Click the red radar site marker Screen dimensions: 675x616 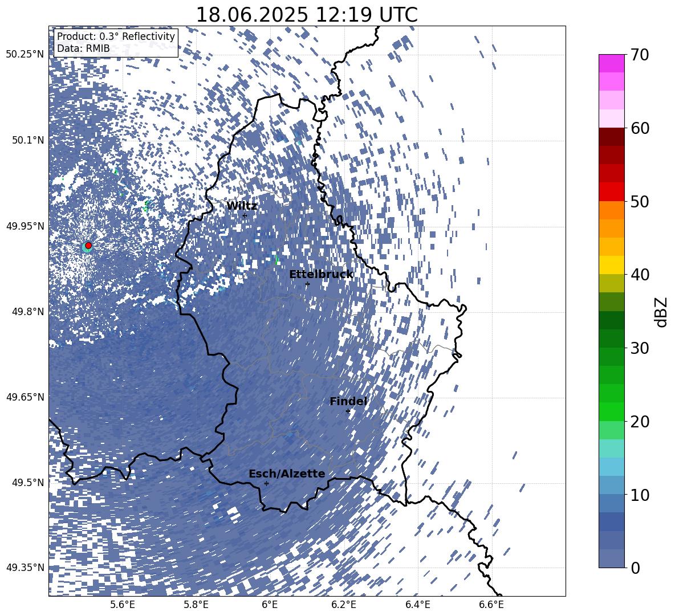click(x=88, y=245)
